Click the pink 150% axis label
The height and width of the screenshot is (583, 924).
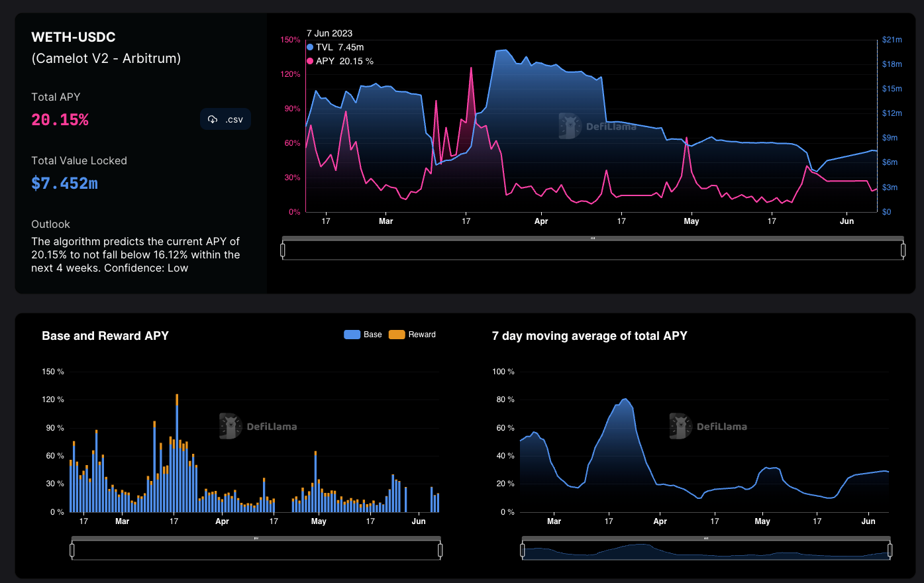[290, 40]
